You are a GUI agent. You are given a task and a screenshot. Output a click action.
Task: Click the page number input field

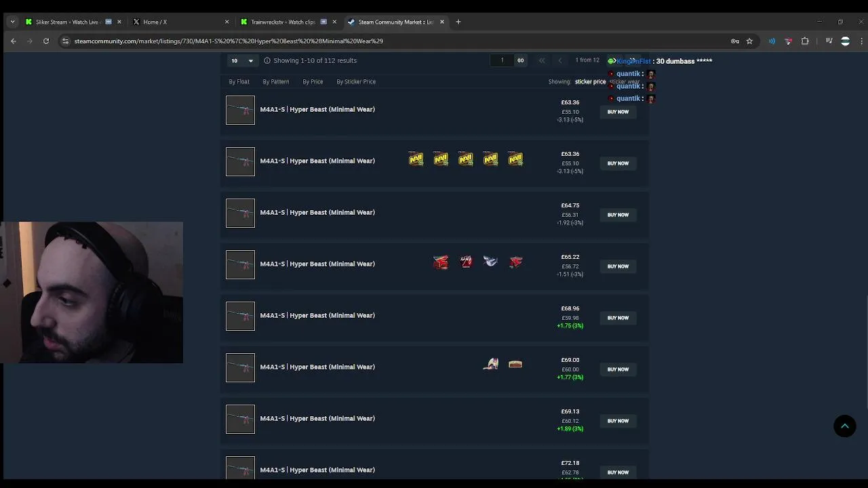coord(502,60)
